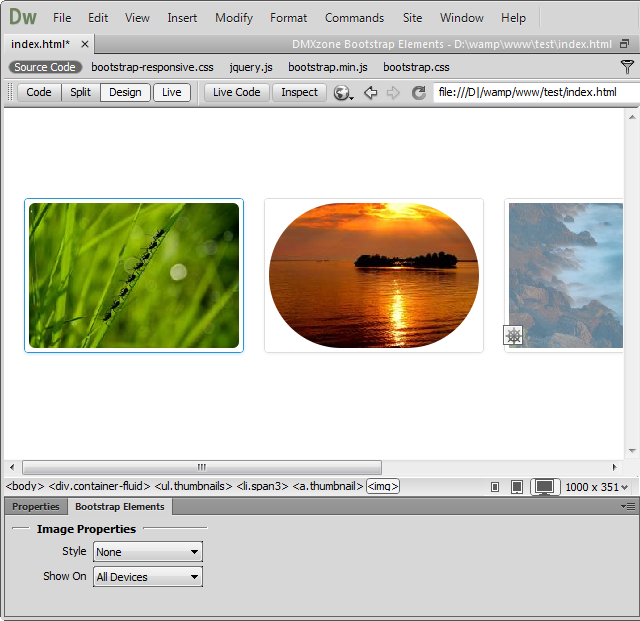This screenshot has width=640, height=621.
Task: Click the Refresh page icon
Action: tap(418, 92)
